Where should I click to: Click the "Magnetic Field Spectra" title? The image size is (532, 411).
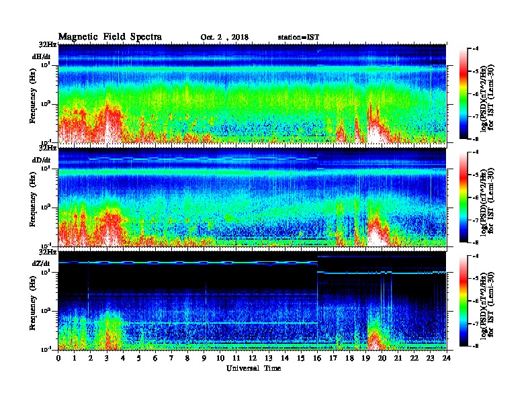110,37
